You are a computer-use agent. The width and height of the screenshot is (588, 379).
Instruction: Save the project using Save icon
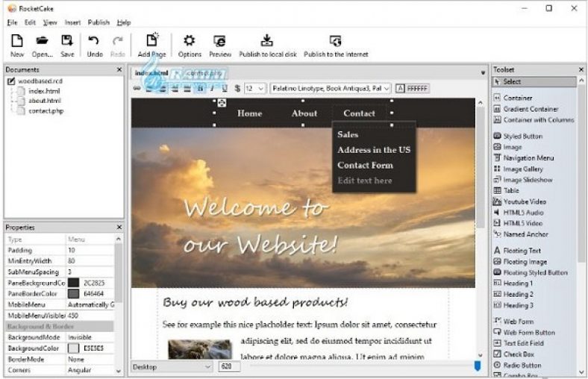tap(67, 46)
